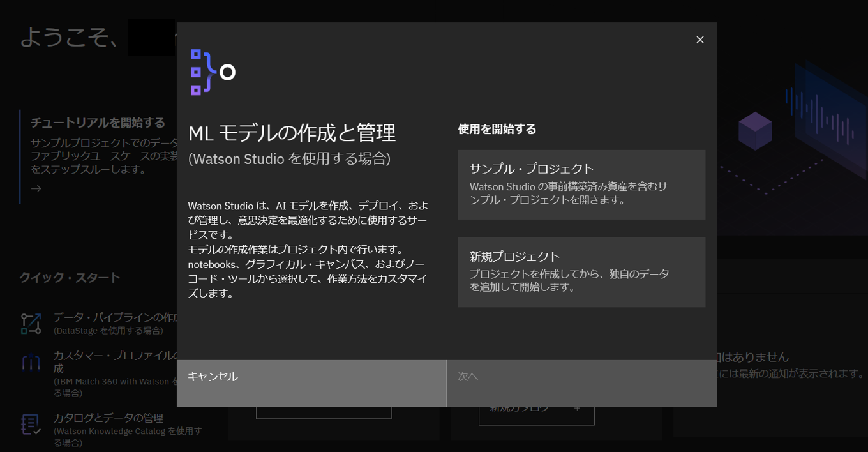
Task: Click the arrow icon under the tutorial card
Action: click(x=36, y=188)
